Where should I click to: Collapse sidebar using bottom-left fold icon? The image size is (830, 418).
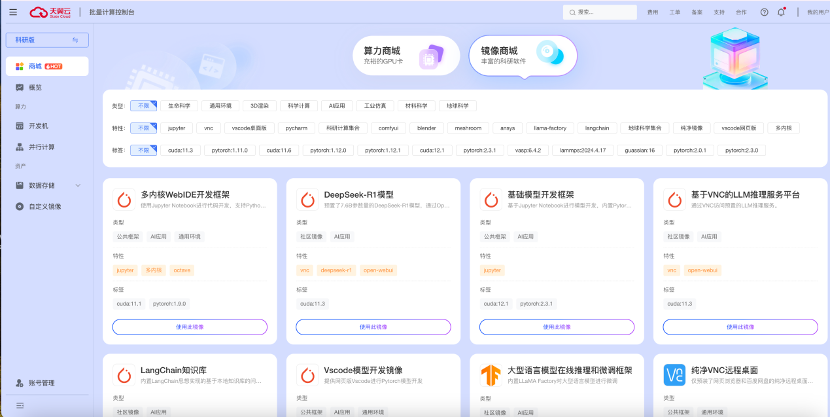click(x=20, y=405)
